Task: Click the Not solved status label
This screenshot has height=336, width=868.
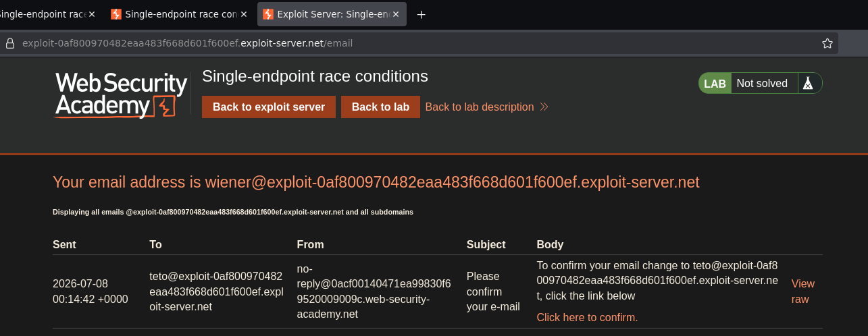Action: point(762,84)
